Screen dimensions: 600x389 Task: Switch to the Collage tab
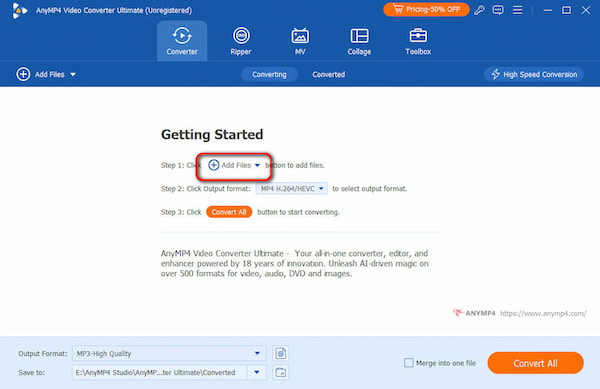pyautogui.click(x=359, y=41)
